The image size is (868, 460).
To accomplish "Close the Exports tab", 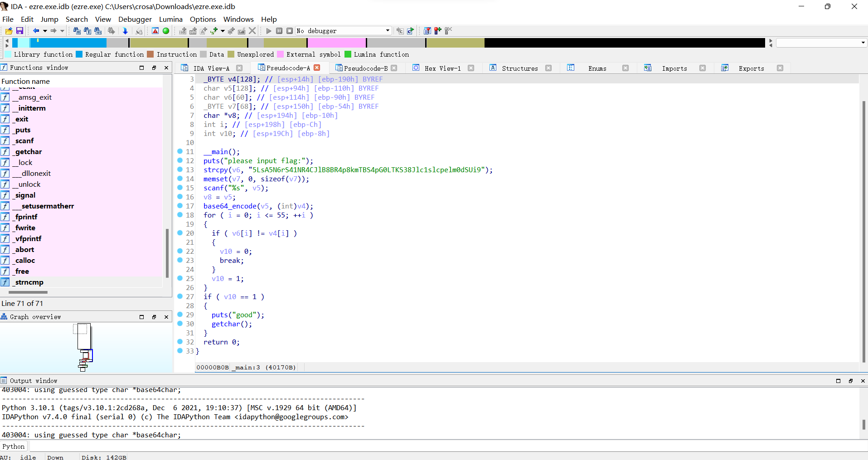I will [780, 68].
